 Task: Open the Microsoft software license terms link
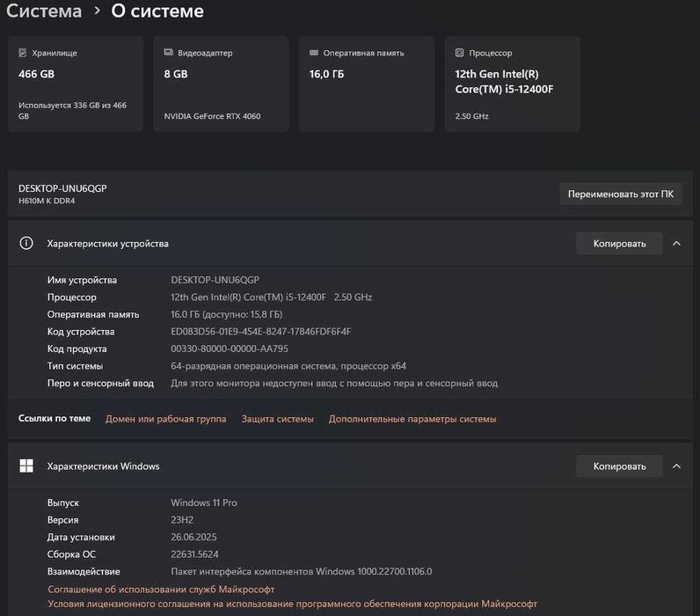(x=292, y=604)
